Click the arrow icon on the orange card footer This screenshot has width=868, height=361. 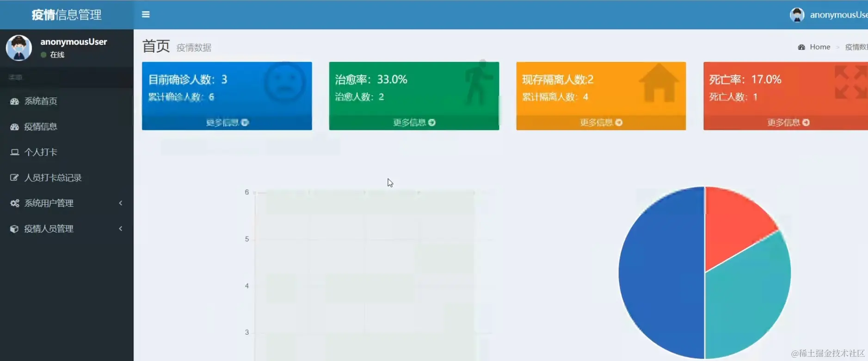[x=619, y=122]
